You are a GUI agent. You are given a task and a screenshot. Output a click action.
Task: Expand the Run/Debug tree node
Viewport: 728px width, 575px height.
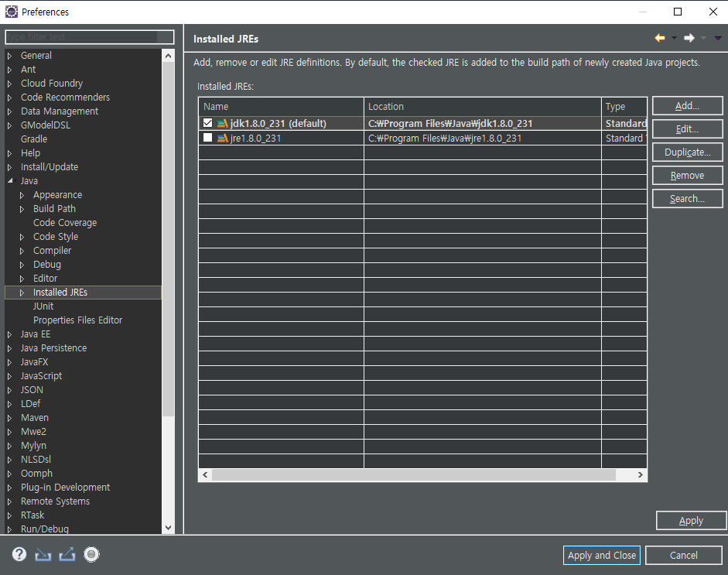[x=9, y=529]
